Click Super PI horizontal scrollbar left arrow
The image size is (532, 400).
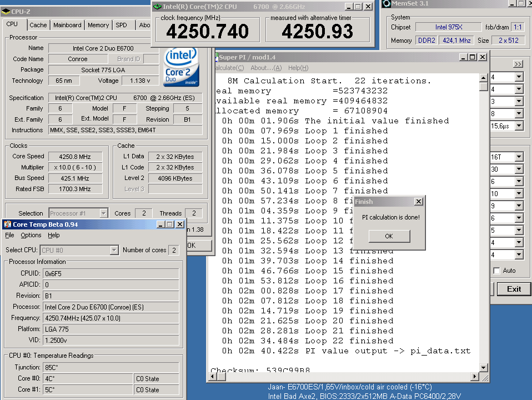(x=212, y=376)
